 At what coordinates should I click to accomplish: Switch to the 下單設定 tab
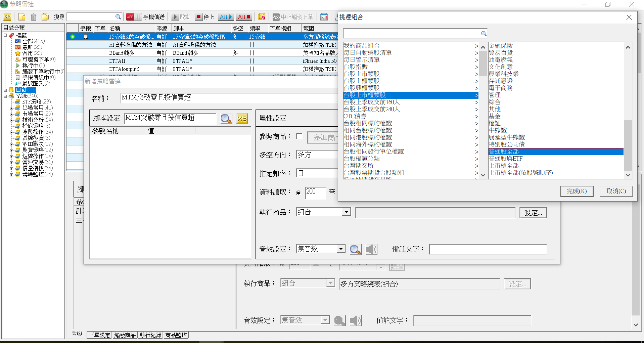(99, 335)
